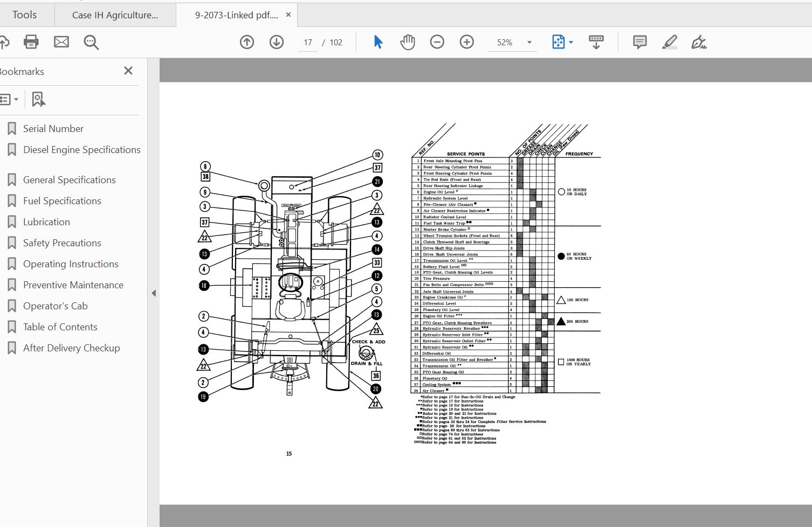Open bookmarks options list menu
The height and width of the screenshot is (527, 812).
9,100
